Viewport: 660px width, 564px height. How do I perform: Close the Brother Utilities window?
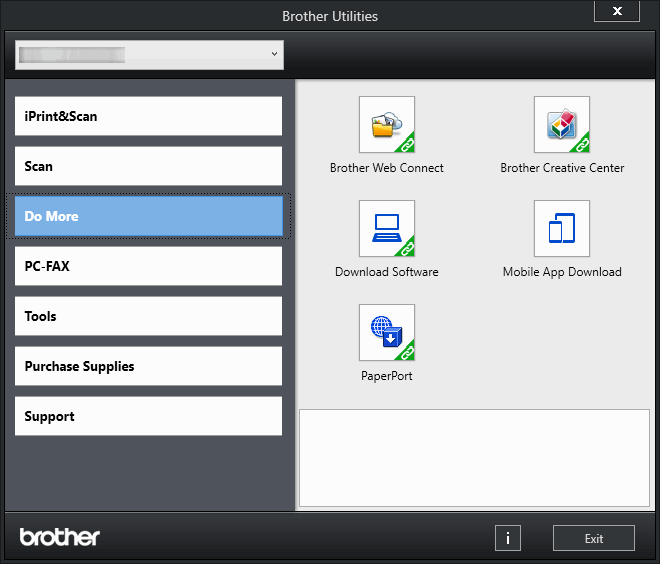point(617,11)
